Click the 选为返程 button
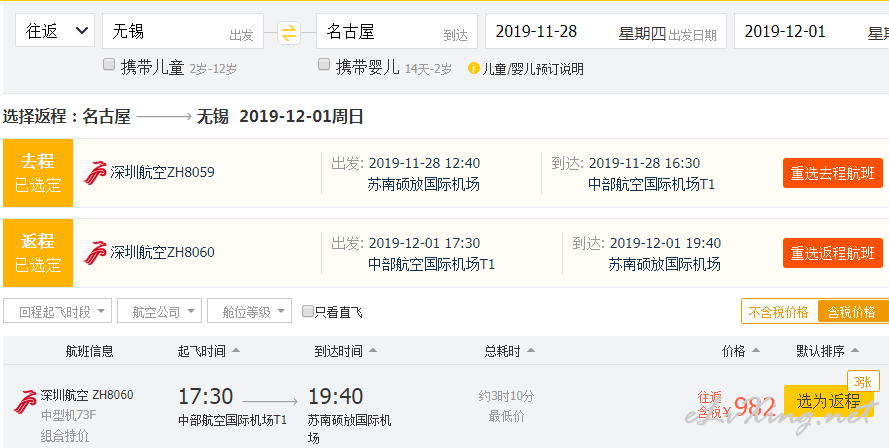The width and height of the screenshot is (889, 448). pos(828,401)
